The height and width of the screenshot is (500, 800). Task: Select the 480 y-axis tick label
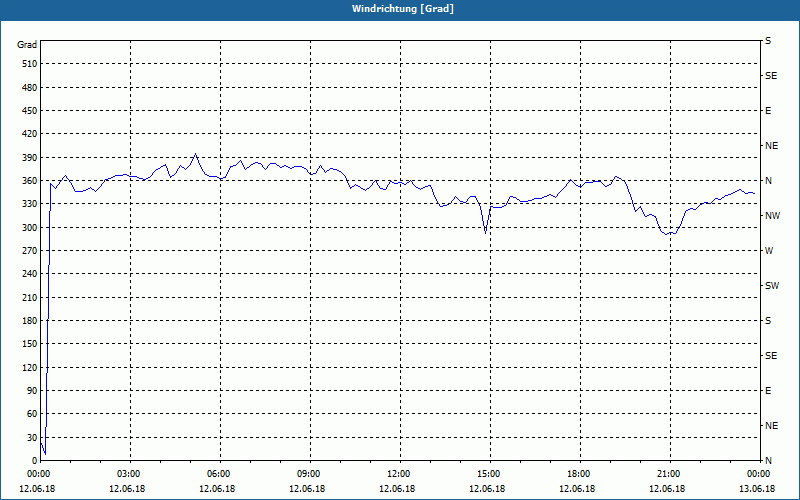(x=30, y=87)
